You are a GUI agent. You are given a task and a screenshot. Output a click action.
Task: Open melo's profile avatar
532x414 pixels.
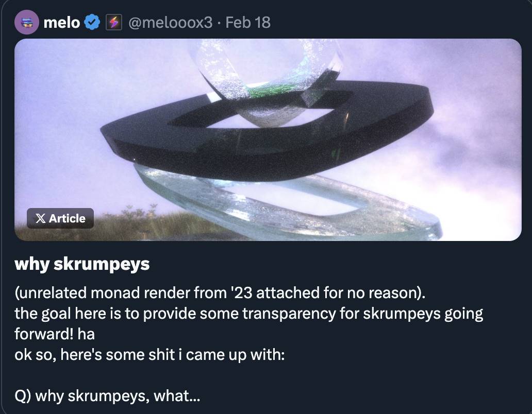(x=27, y=23)
